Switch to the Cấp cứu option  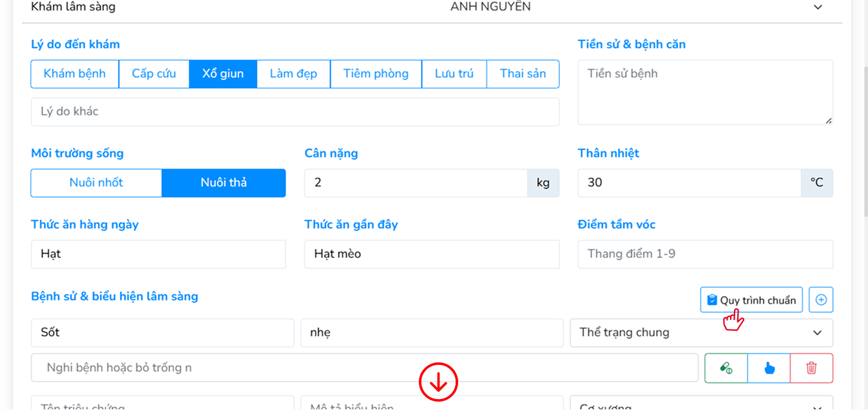(x=154, y=73)
